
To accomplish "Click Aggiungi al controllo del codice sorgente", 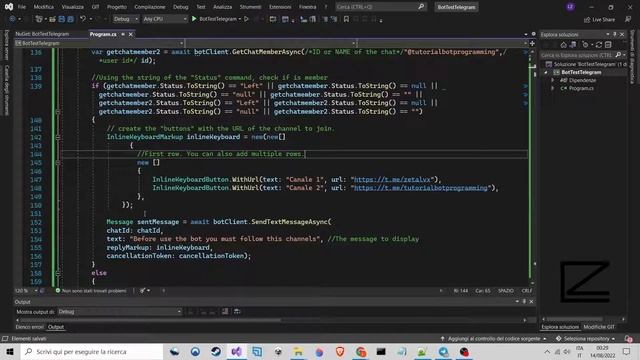I will (x=493, y=339).
